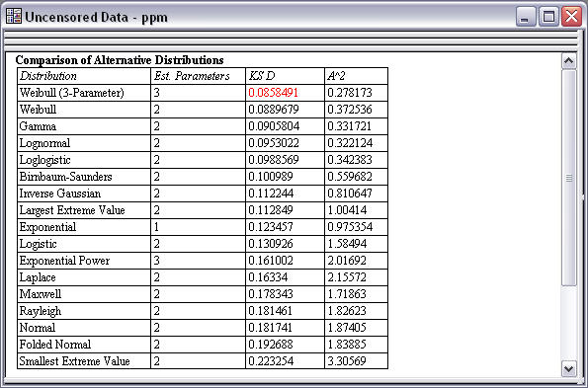The height and width of the screenshot is (388, 588).
Task: Click the Distribution column header
Action: point(48,76)
